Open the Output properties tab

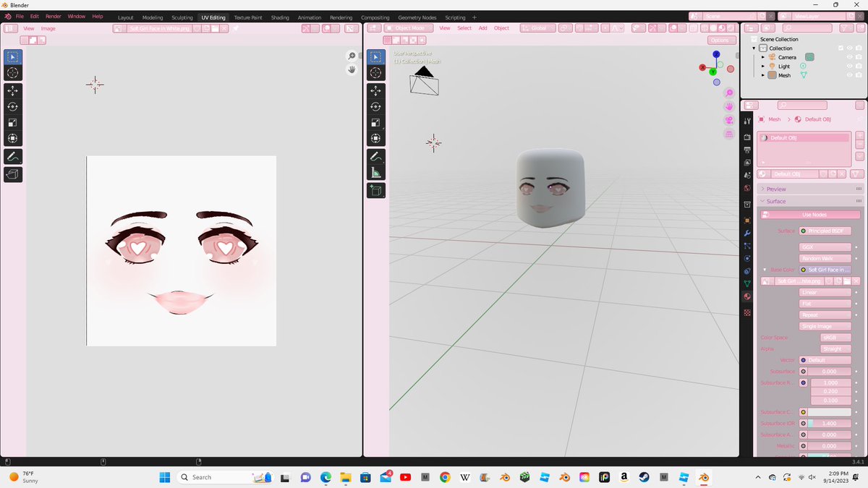[x=747, y=149]
